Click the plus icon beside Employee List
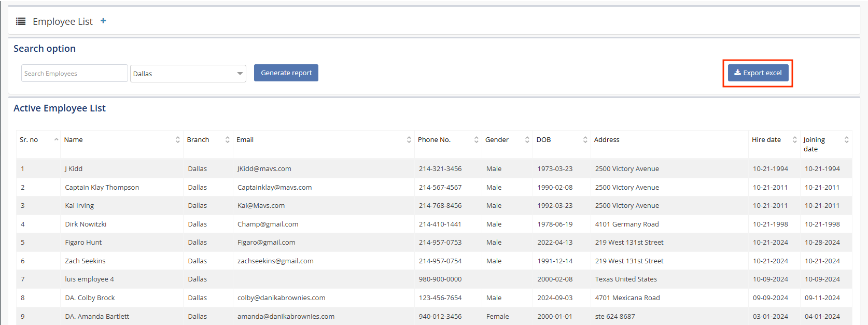This screenshot has height=325, width=868. (103, 21)
